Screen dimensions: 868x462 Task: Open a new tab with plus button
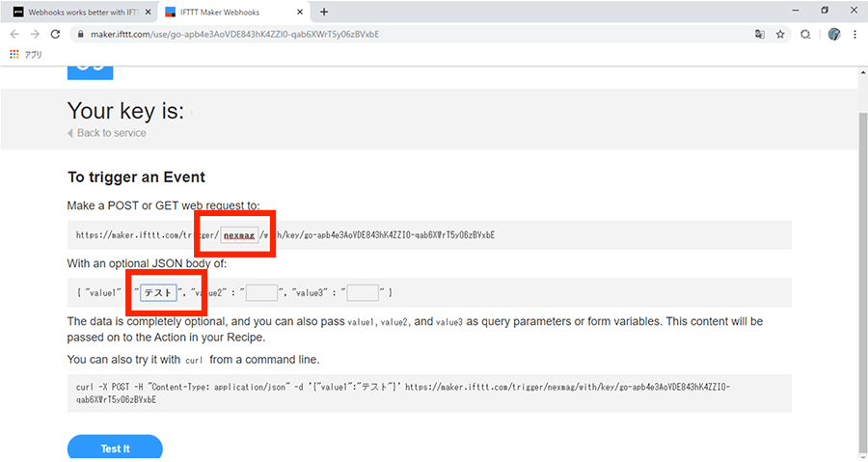pyautogui.click(x=324, y=12)
